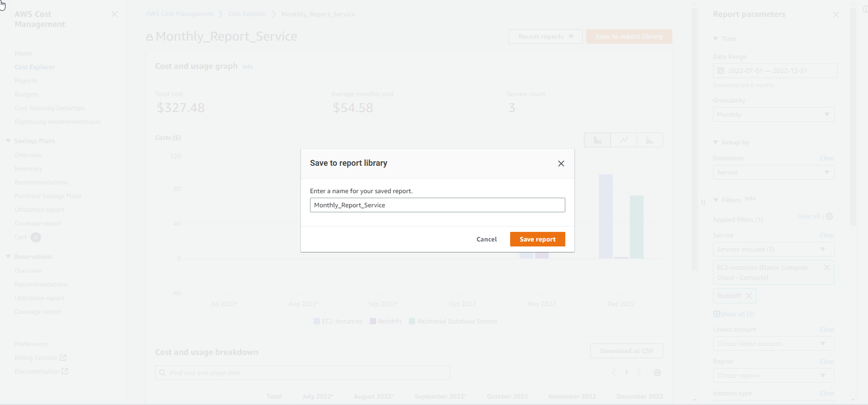Click Cost Explorer breadcrumb
The height and width of the screenshot is (405, 868).
248,14
